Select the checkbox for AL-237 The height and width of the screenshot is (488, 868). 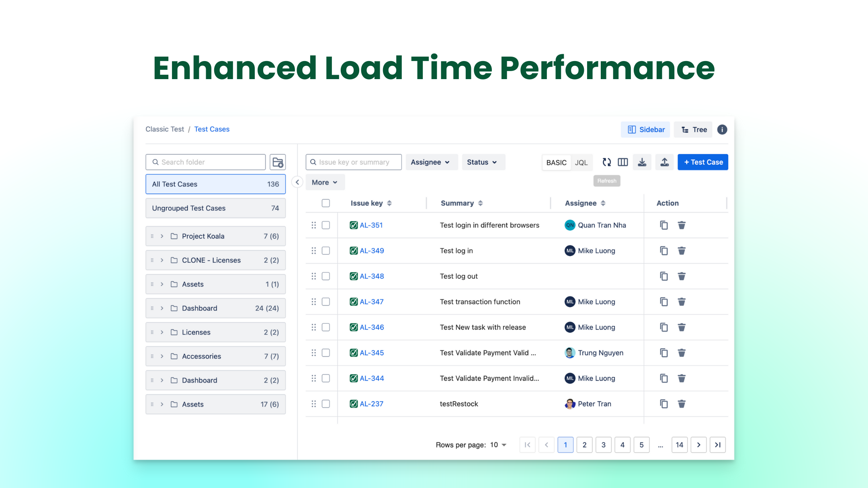tap(326, 404)
